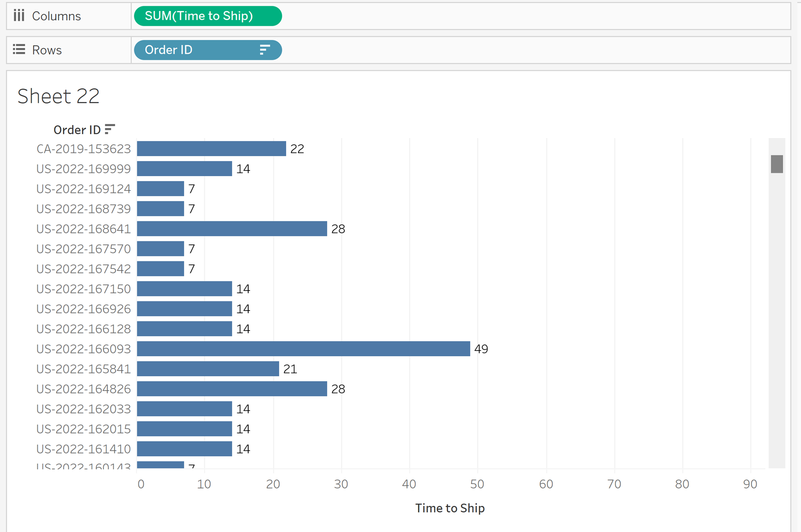Select the bar for US-2022-168641
The height and width of the screenshot is (532, 801).
[x=231, y=229]
